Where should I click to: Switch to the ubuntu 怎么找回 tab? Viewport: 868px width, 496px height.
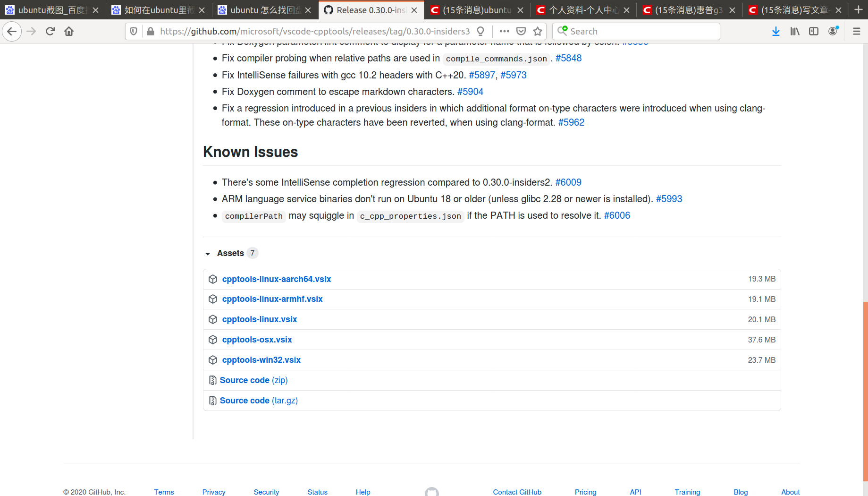coord(265,10)
